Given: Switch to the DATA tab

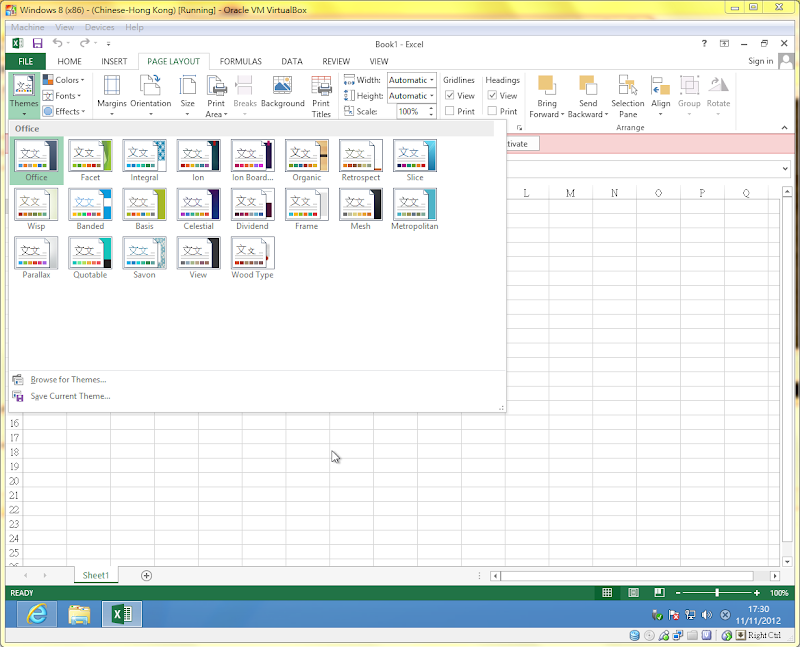Looking at the screenshot, I should [292, 61].
